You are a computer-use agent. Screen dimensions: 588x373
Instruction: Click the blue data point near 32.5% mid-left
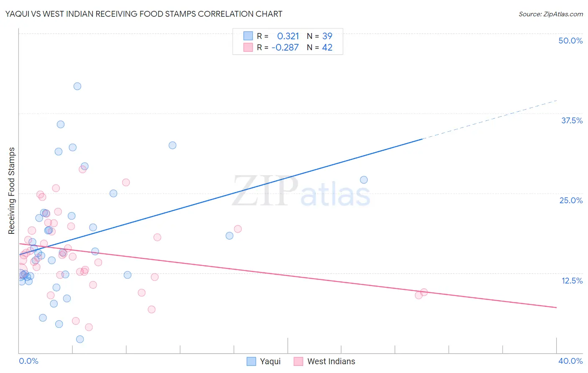point(172,146)
